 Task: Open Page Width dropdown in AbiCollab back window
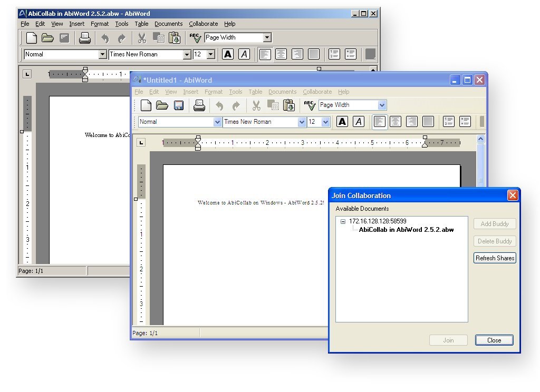click(267, 37)
